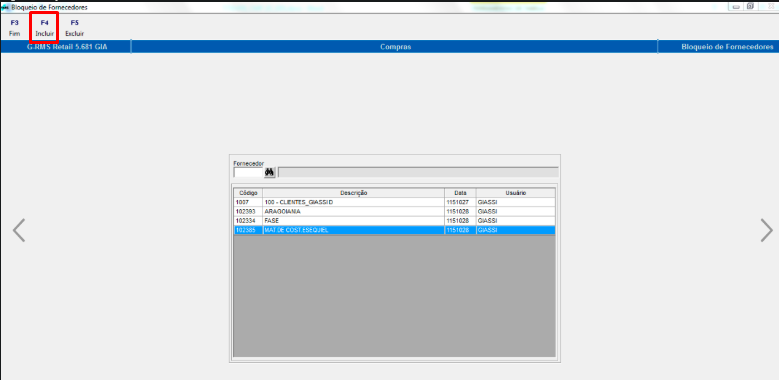
Task: Go to previous slide with left arrow
Action: pos(19,230)
